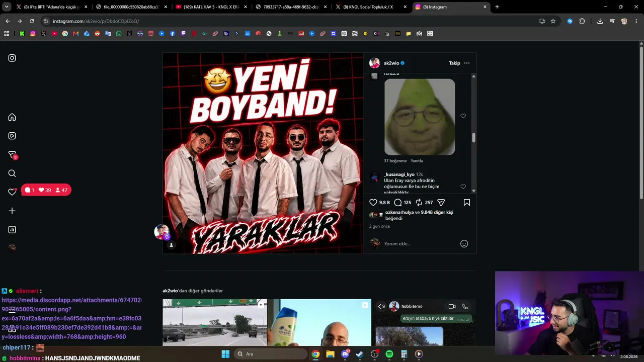Click the ak2wio avatar beside the post image

click(162, 232)
